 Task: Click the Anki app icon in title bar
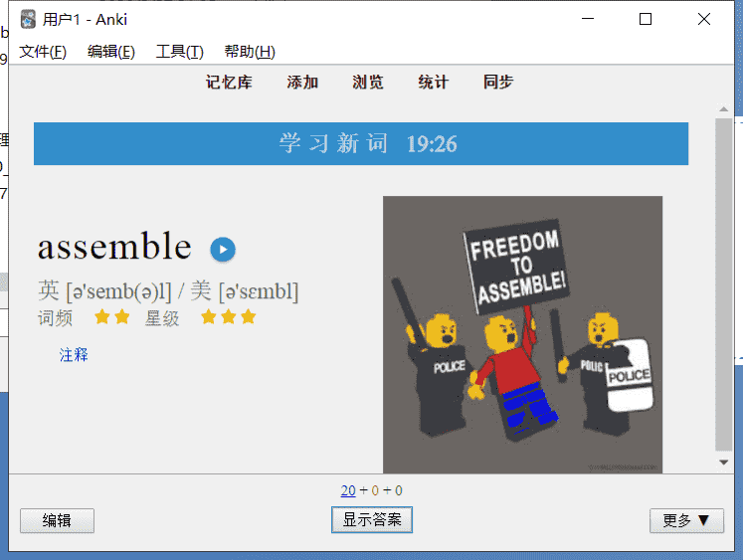tap(28, 20)
